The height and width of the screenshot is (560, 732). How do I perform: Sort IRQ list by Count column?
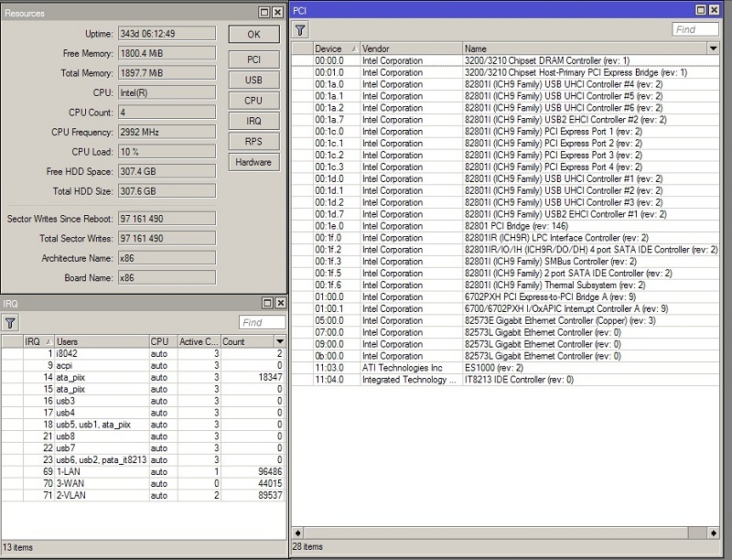pos(247,341)
